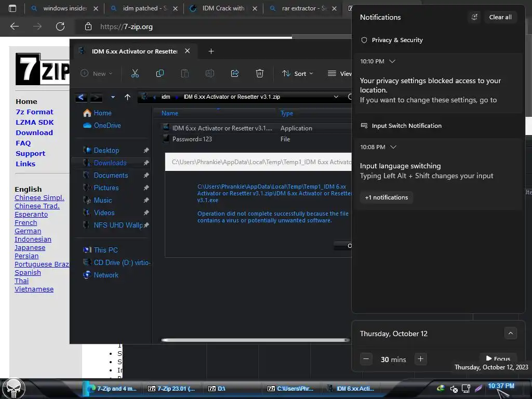This screenshot has height=399, width=532.
Task: Click the muted volume icon in system tray
Action: point(454,389)
